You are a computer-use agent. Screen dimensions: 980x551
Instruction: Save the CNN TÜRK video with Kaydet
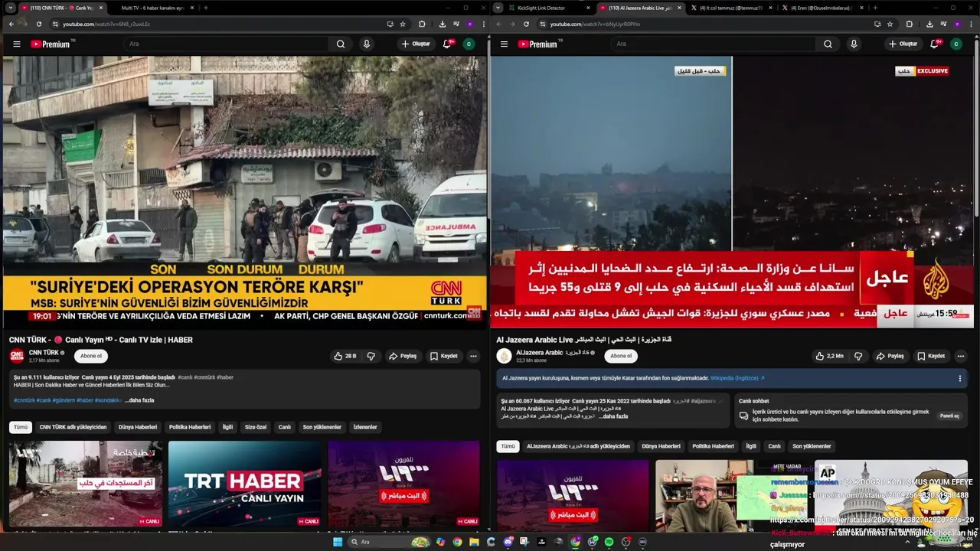(444, 356)
